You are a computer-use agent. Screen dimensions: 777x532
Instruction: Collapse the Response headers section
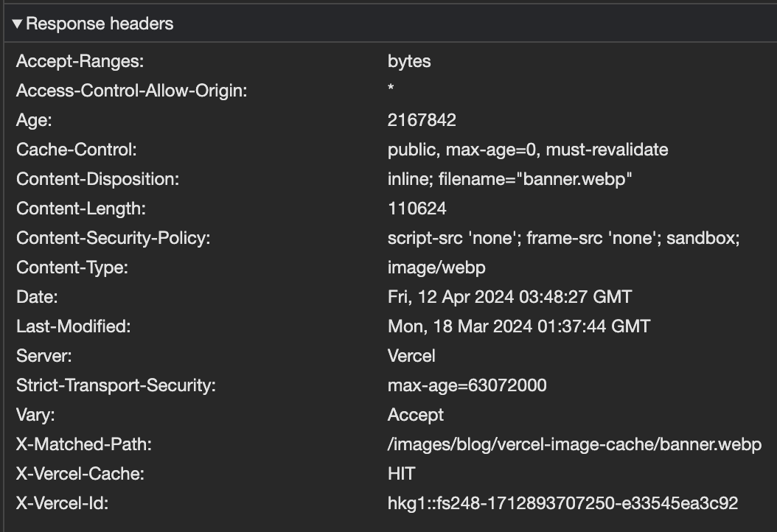[x=17, y=24]
